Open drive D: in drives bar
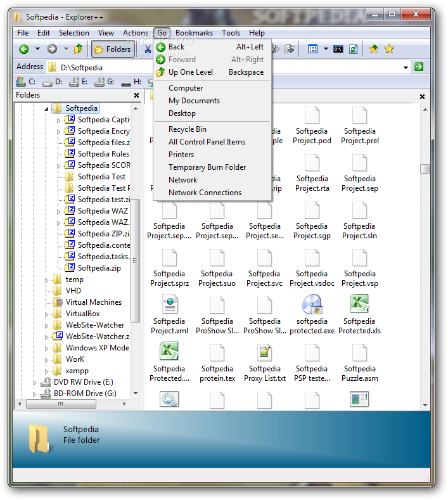This screenshot has width=448, height=500. pyautogui.click(x=53, y=82)
